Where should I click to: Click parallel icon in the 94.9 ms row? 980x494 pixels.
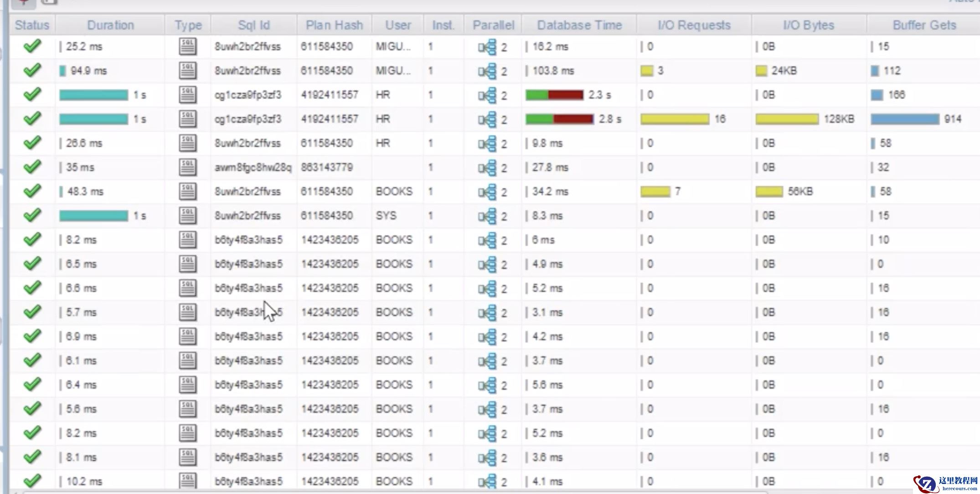(x=487, y=71)
